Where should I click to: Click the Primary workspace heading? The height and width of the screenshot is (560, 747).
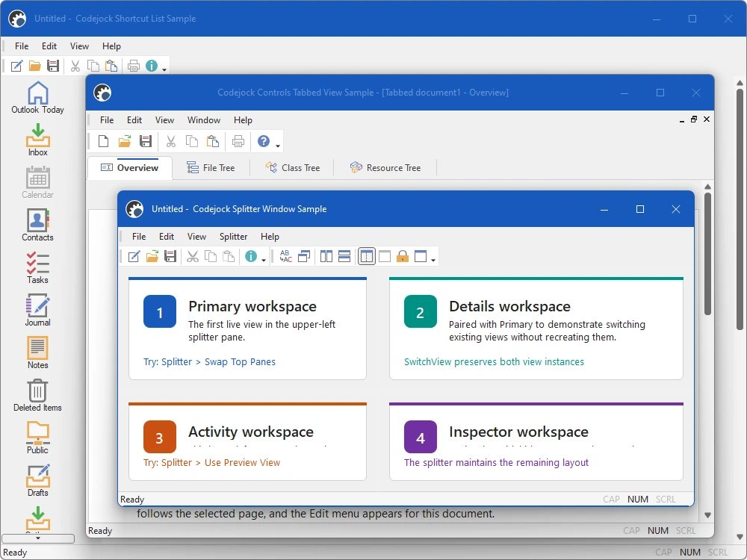click(x=252, y=306)
